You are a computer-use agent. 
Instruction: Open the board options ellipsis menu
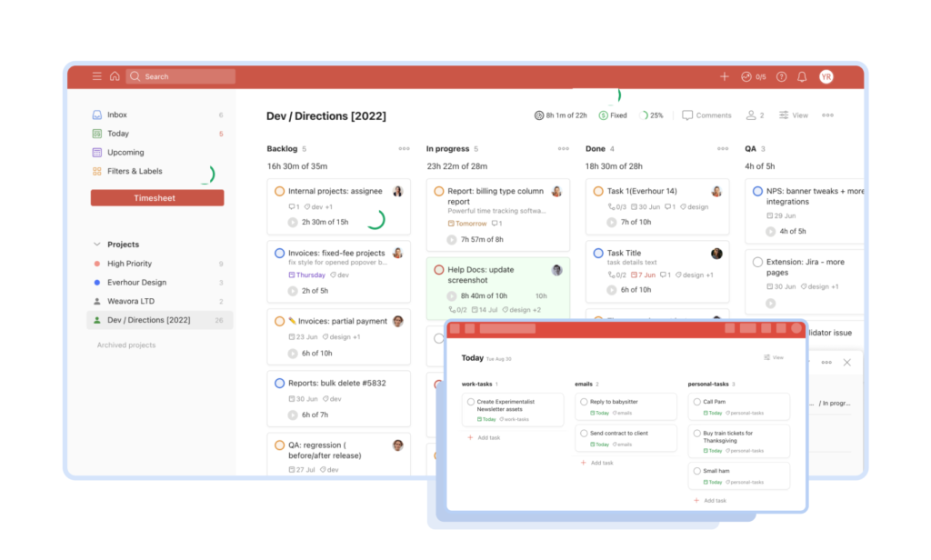pyautogui.click(x=826, y=115)
